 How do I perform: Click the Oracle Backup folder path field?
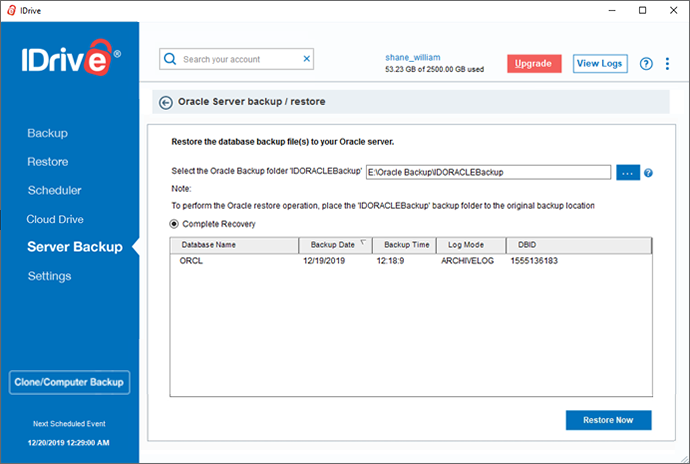click(x=488, y=172)
